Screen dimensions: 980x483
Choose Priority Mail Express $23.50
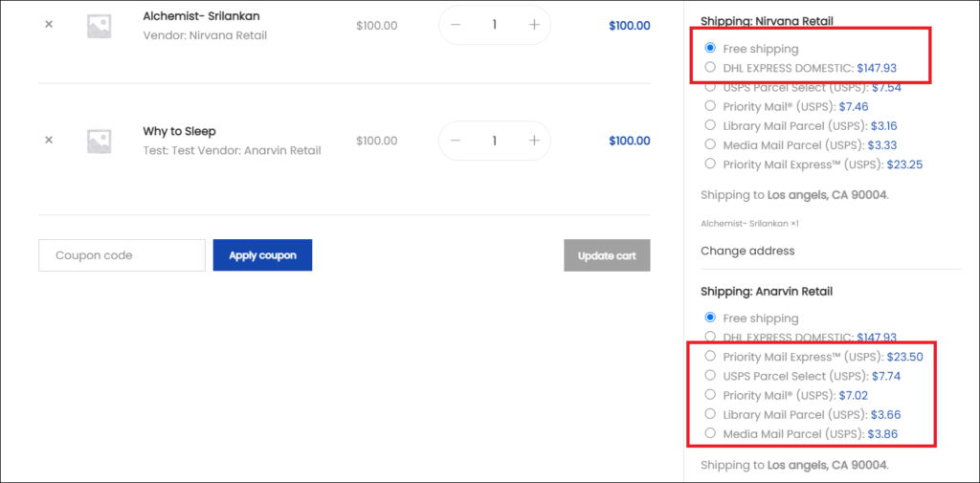point(709,356)
